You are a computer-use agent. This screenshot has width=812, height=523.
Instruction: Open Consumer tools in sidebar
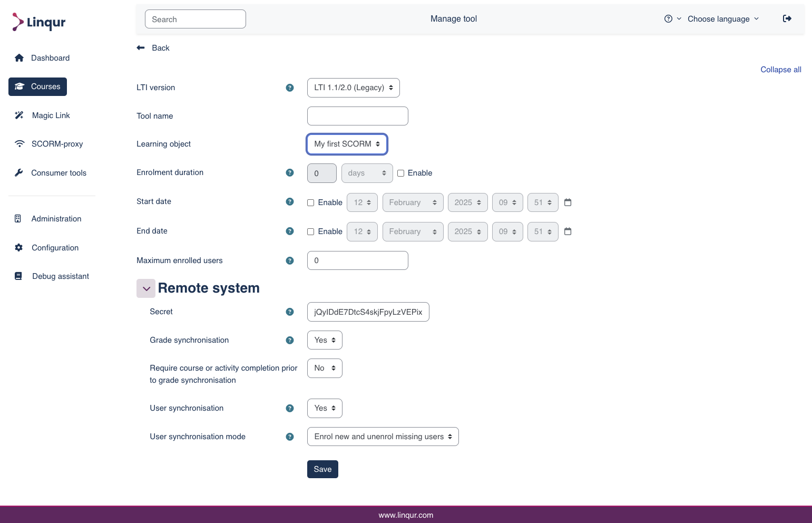pos(51,173)
